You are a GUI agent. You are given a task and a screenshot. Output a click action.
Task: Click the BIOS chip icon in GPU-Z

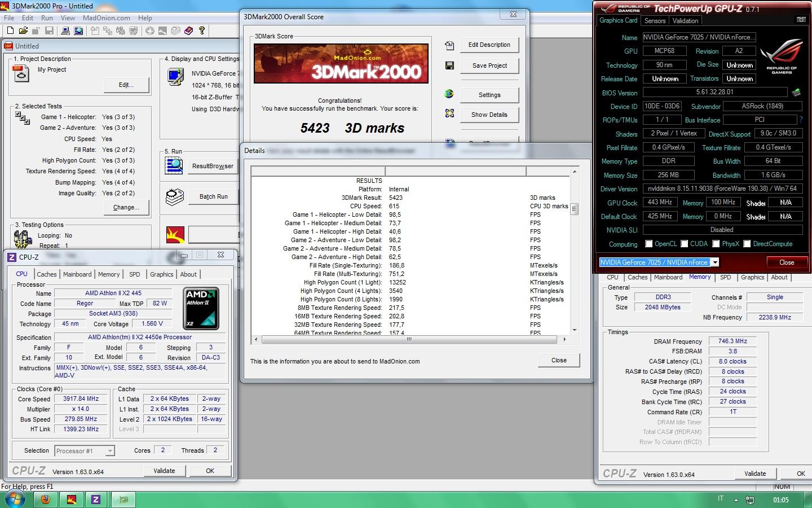pos(796,92)
